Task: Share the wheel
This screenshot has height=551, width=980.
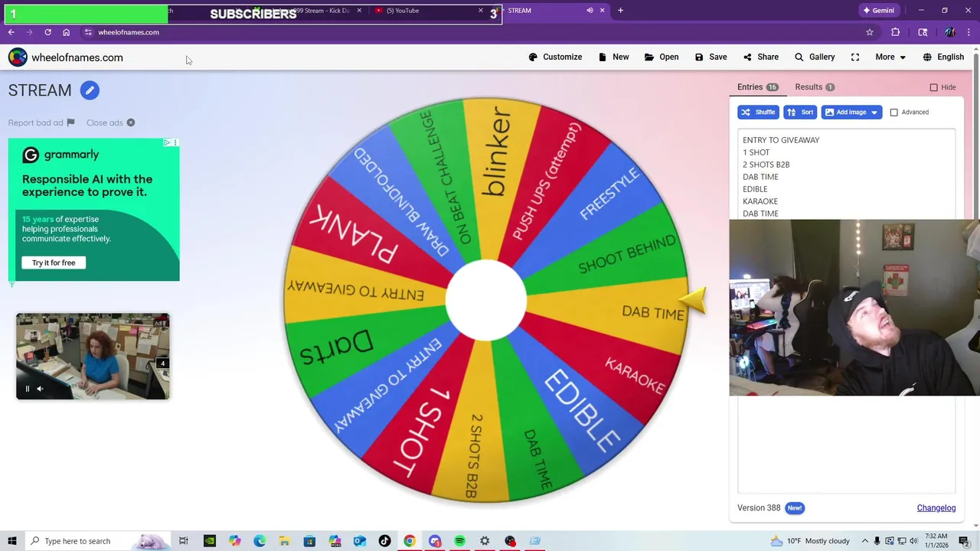Action: [760, 57]
